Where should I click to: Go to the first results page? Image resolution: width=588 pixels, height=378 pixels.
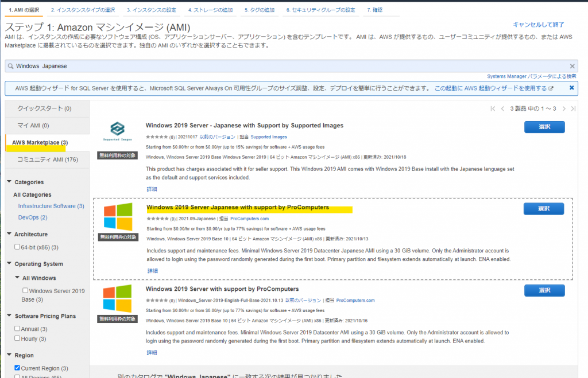(493, 108)
